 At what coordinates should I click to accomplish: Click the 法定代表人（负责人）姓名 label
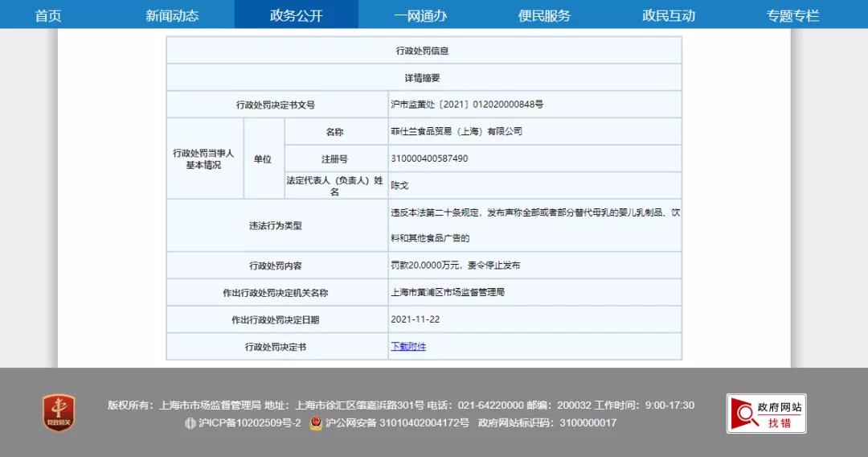(x=335, y=186)
